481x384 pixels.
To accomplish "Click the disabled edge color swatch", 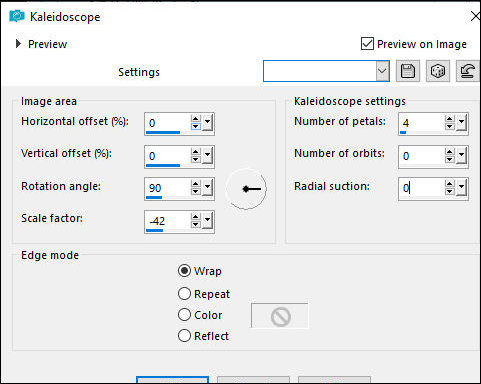I will pyautogui.click(x=280, y=316).
